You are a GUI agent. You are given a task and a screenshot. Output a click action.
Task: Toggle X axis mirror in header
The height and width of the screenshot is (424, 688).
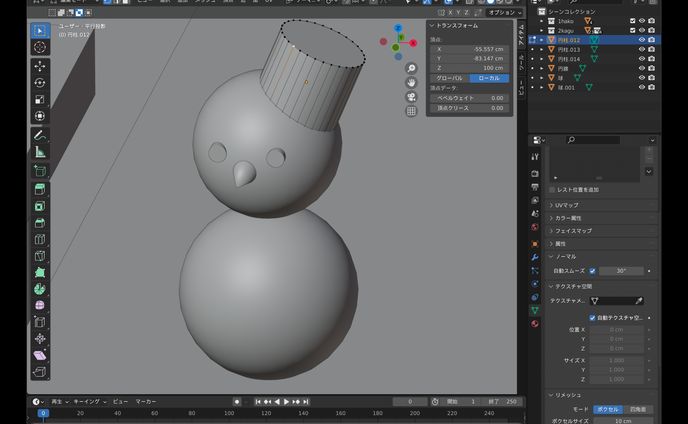tap(450, 12)
